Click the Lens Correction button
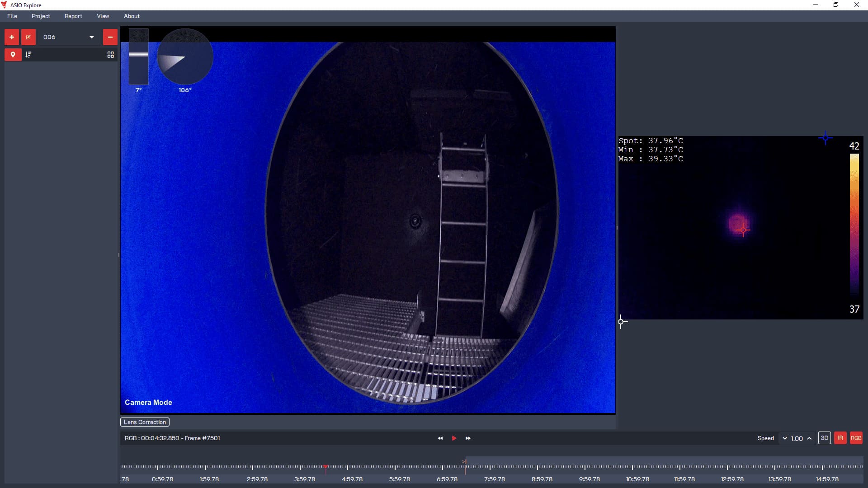868x488 pixels. click(x=145, y=422)
